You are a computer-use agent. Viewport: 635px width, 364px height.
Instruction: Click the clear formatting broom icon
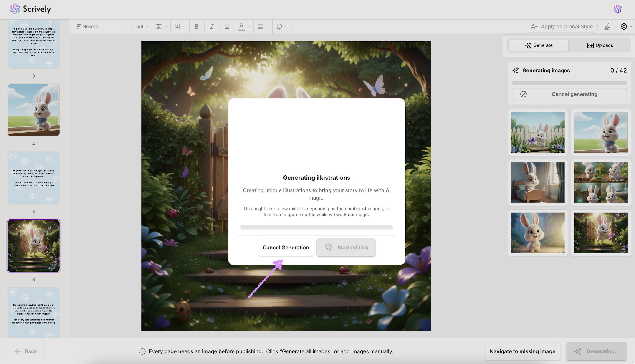tap(607, 26)
